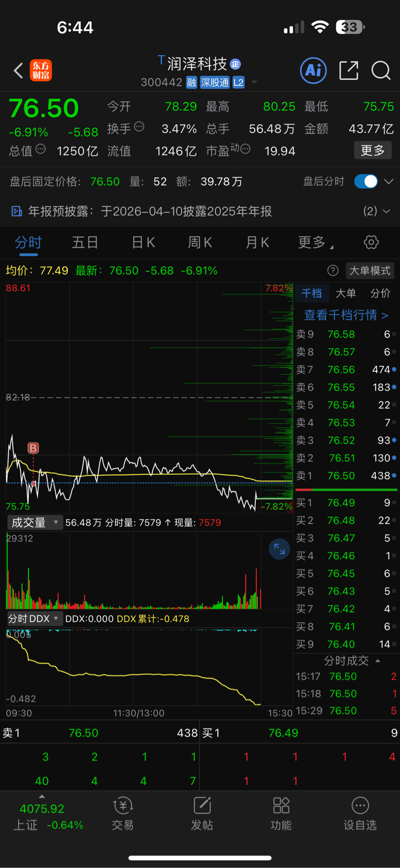Tap the red B marker on chart
400x868 pixels.
[33, 448]
